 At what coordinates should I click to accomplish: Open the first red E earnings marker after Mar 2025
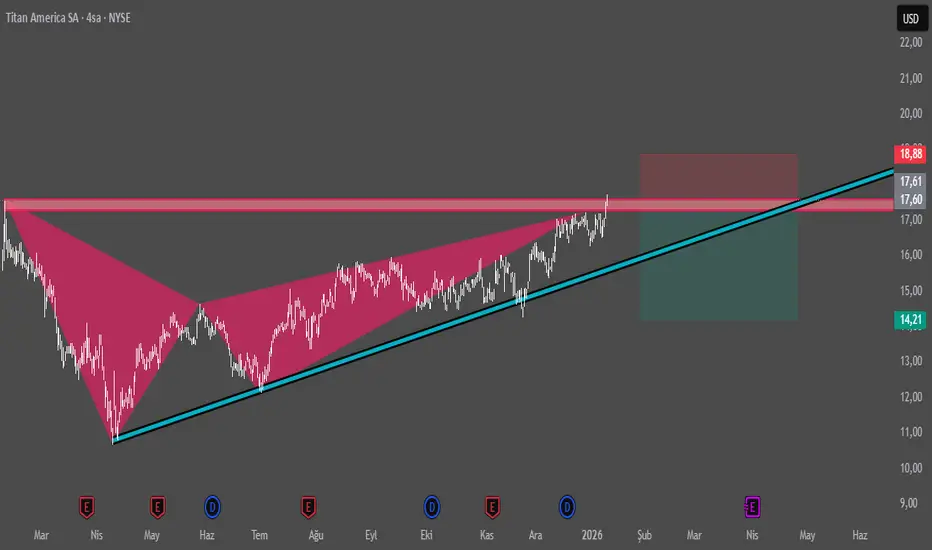(86, 507)
